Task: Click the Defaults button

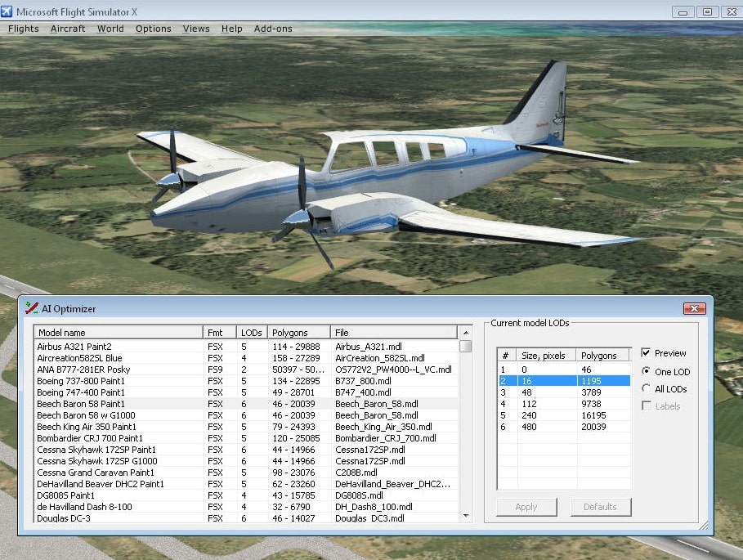Action: point(600,507)
